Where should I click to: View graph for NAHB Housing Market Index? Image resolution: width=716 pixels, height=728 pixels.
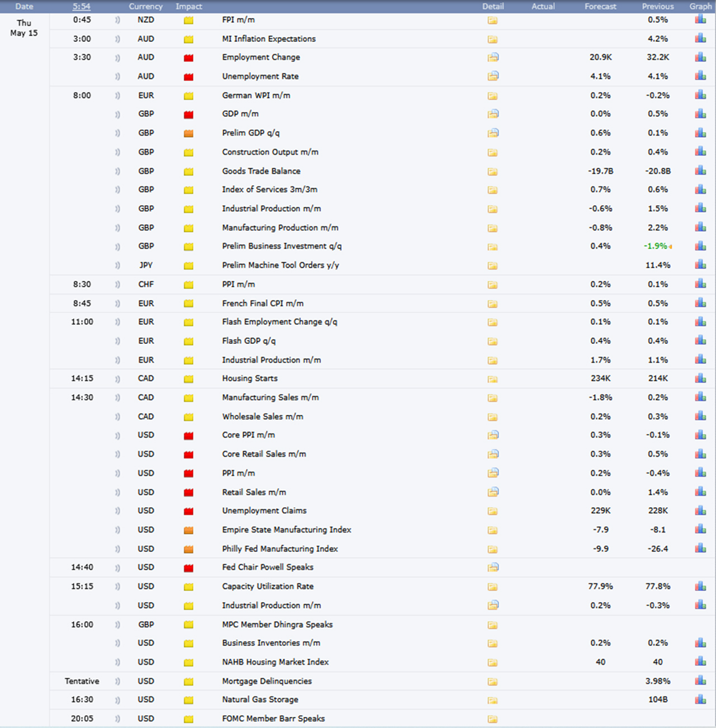tap(700, 662)
